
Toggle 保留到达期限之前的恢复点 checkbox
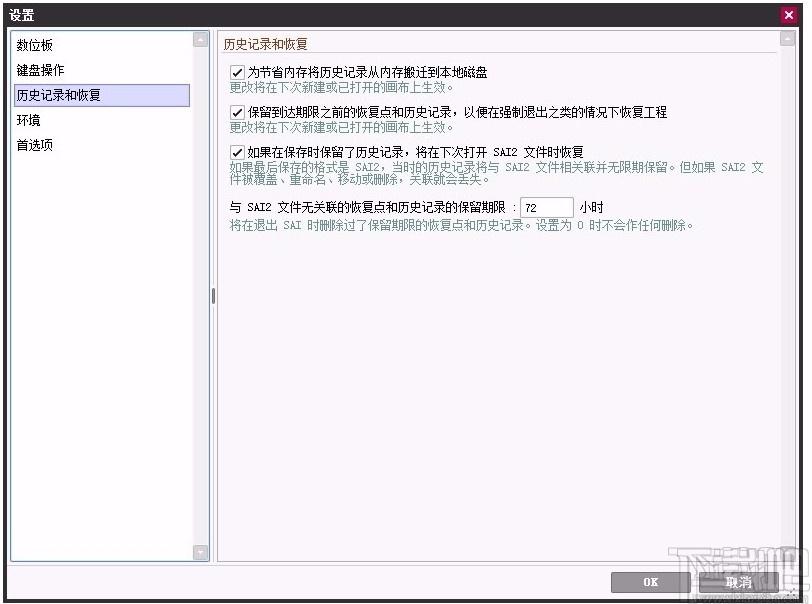click(x=237, y=112)
